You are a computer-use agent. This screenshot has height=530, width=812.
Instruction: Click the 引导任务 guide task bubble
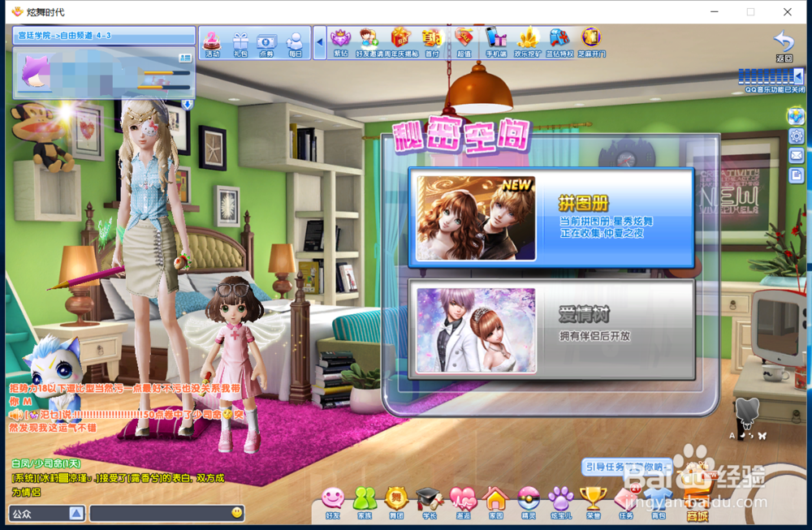pos(627,467)
